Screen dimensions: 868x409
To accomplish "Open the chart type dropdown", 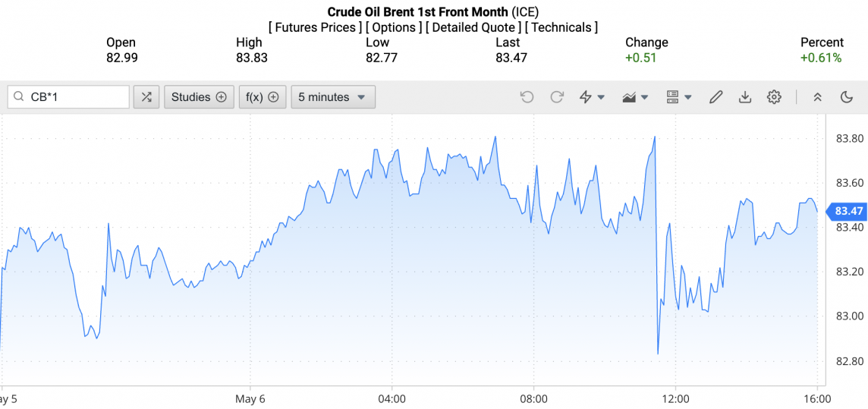I will pyautogui.click(x=635, y=97).
